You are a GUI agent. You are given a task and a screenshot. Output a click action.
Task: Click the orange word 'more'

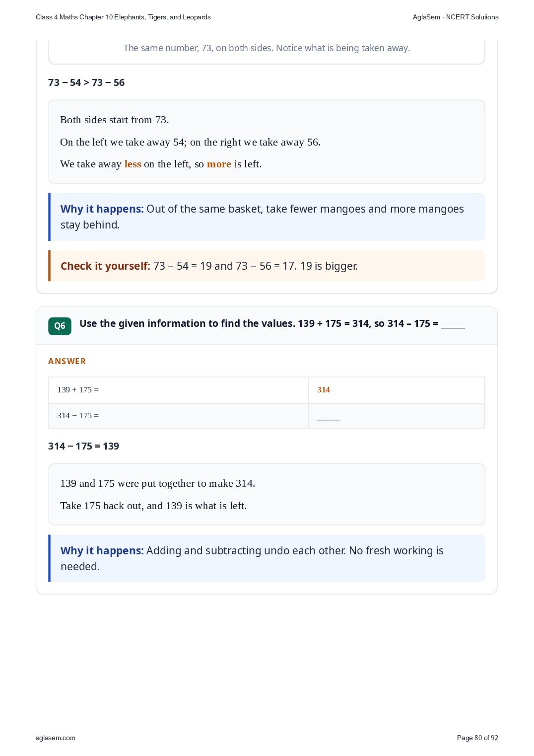pyautogui.click(x=219, y=164)
